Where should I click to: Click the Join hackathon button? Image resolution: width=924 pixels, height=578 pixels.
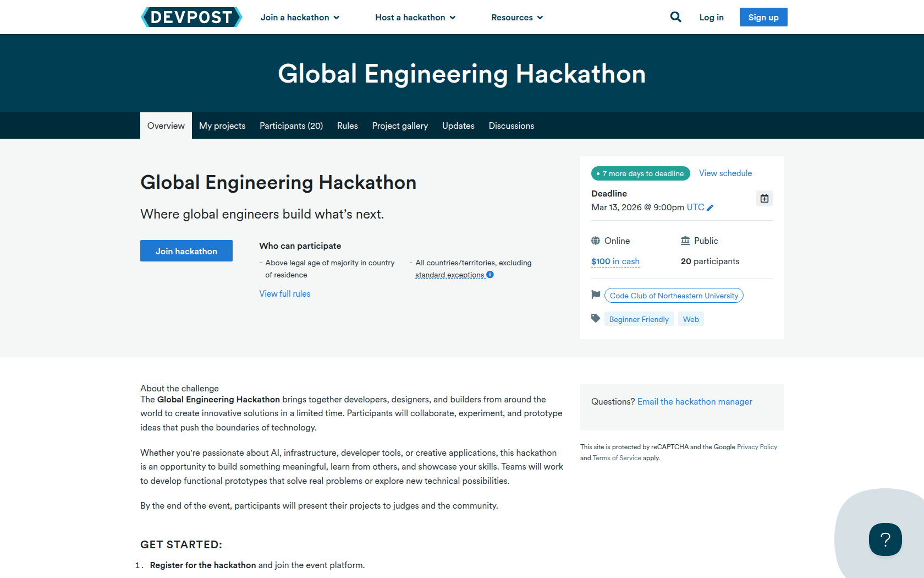point(186,251)
